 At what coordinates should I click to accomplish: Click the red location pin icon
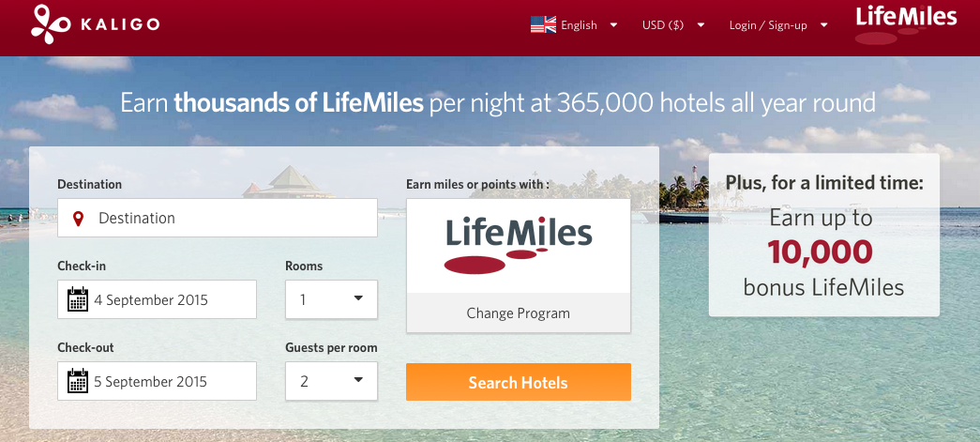[x=78, y=219]
